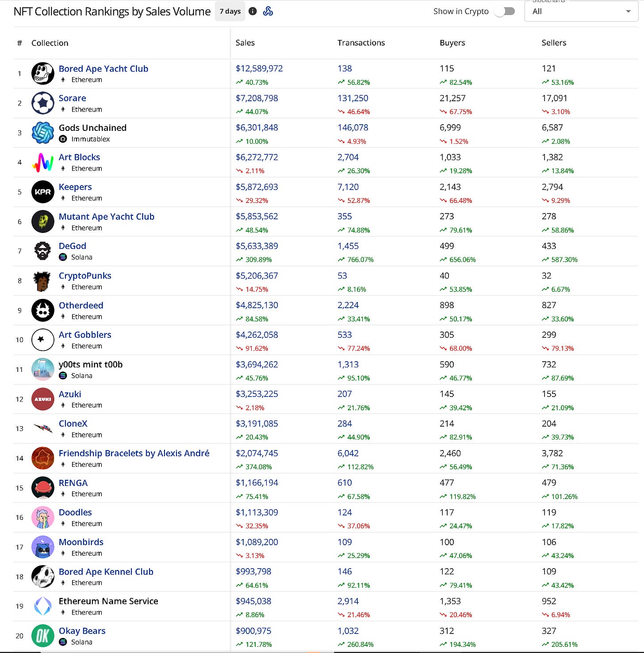Open the Otherdeed collection link

click(x=81, y=305)
